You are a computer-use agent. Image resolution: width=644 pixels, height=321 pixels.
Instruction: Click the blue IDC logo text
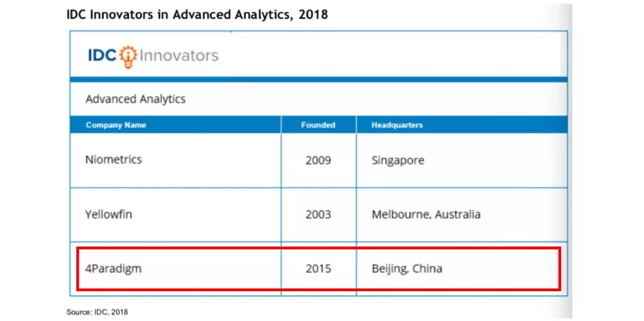[103, 56]
